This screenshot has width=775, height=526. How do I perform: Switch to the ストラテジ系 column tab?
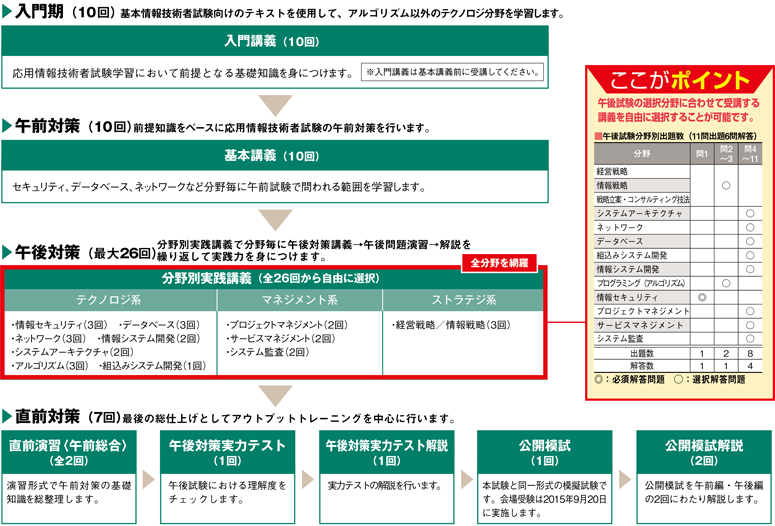click(462, 299)
